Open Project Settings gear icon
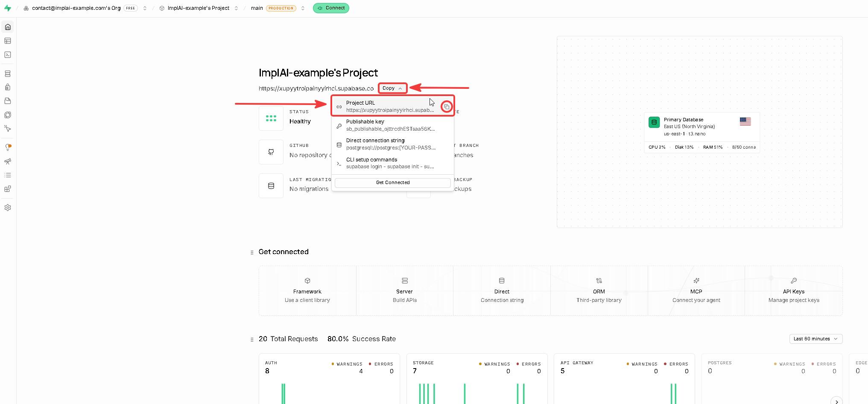868x404 pixels. tap(8, 208)
